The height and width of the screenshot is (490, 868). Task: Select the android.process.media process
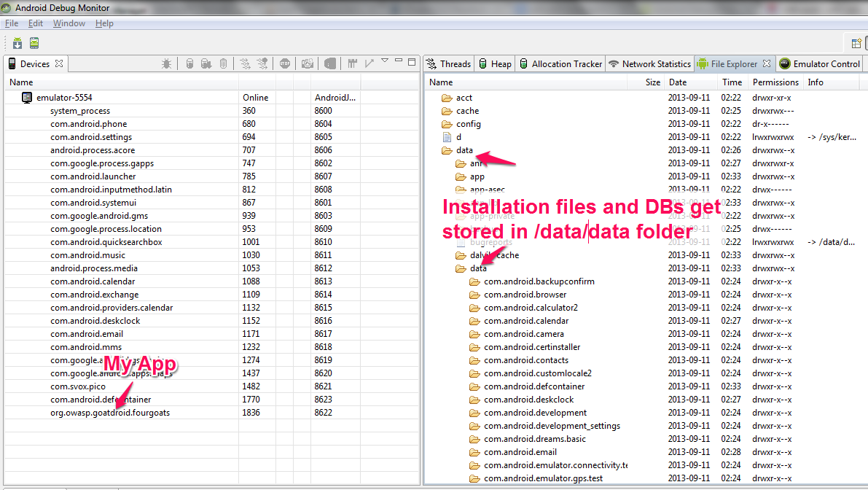[94, 268]
